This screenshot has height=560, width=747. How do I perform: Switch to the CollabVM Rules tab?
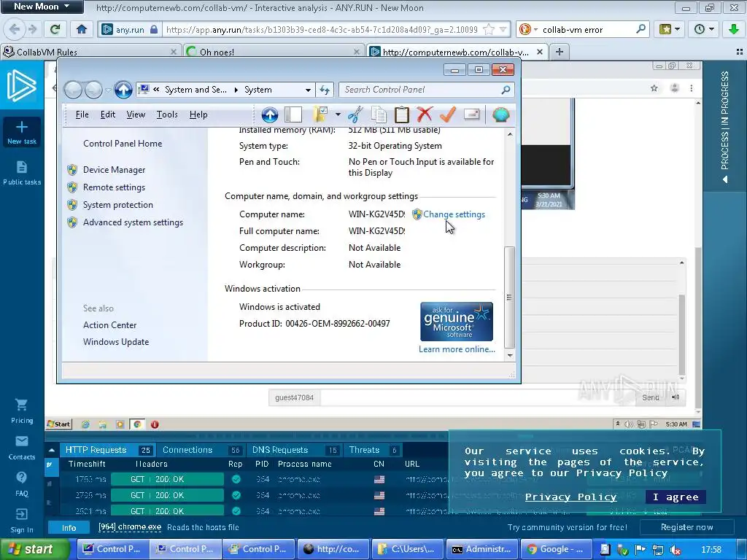[90, 52]
